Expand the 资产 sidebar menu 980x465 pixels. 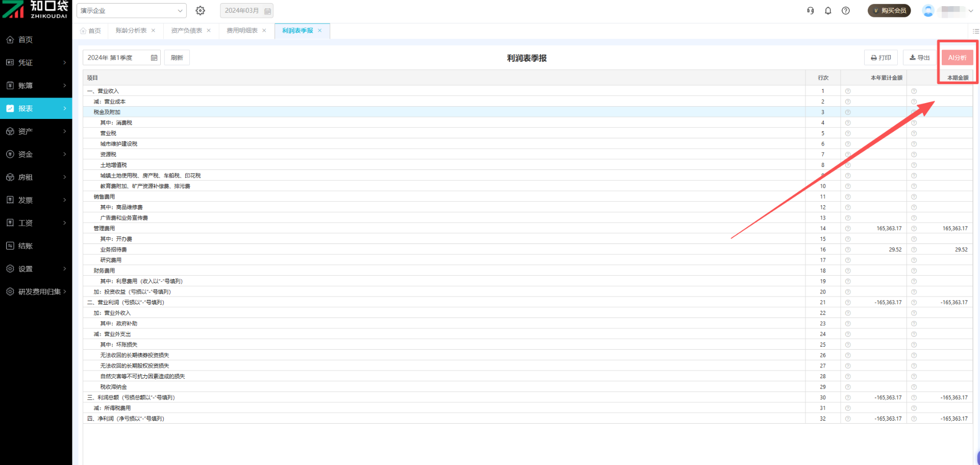36,132
